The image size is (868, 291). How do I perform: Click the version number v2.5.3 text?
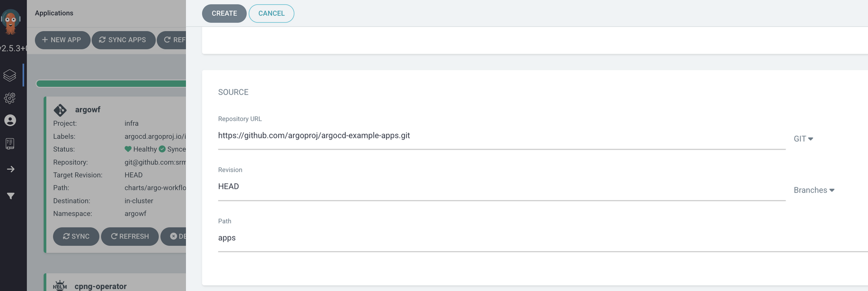pyautogui.click(x=13, y=49)
